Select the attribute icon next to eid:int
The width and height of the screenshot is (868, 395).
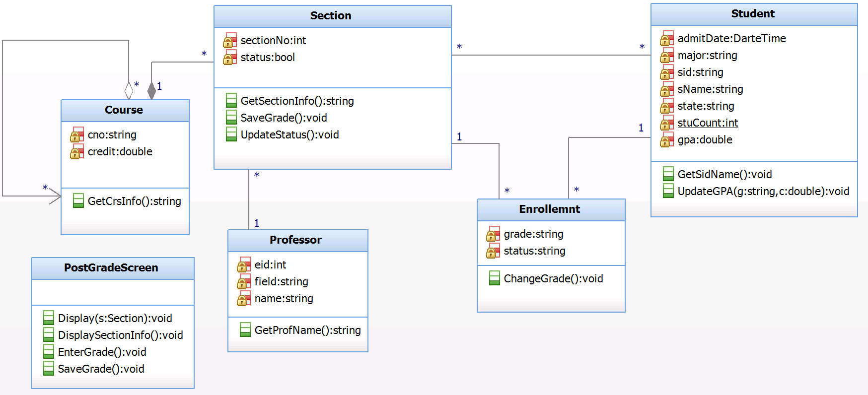[244, 265]
